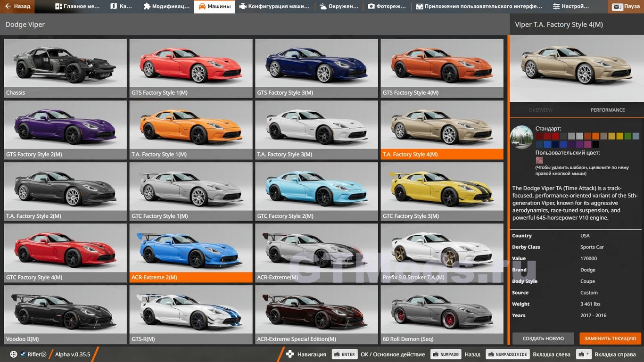
Task: Choose highlighted T.A. Factory Style 4(M) car
Action: click(442, 130)
